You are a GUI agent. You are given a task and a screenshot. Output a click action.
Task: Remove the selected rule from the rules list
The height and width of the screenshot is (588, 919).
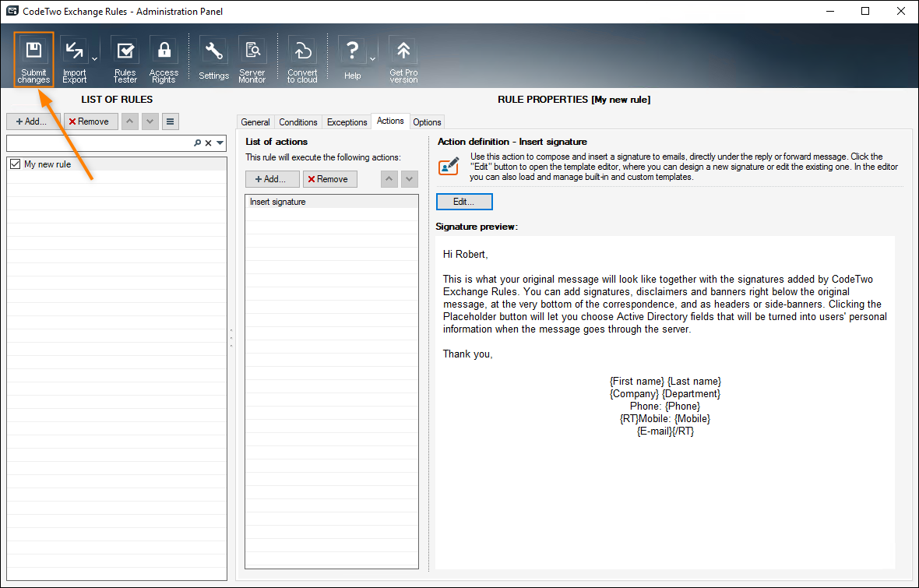click(x=91, y=121)
